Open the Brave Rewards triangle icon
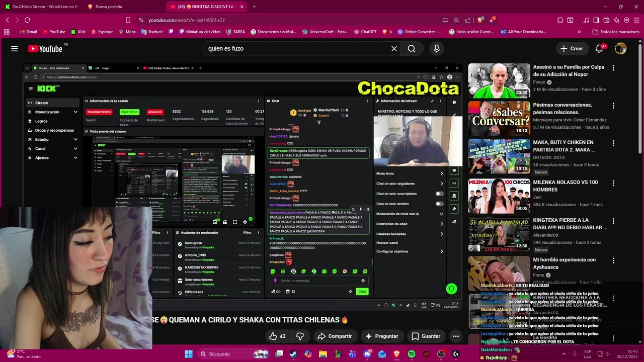This screenshot has height=362, width=644. tap(492, 20)
